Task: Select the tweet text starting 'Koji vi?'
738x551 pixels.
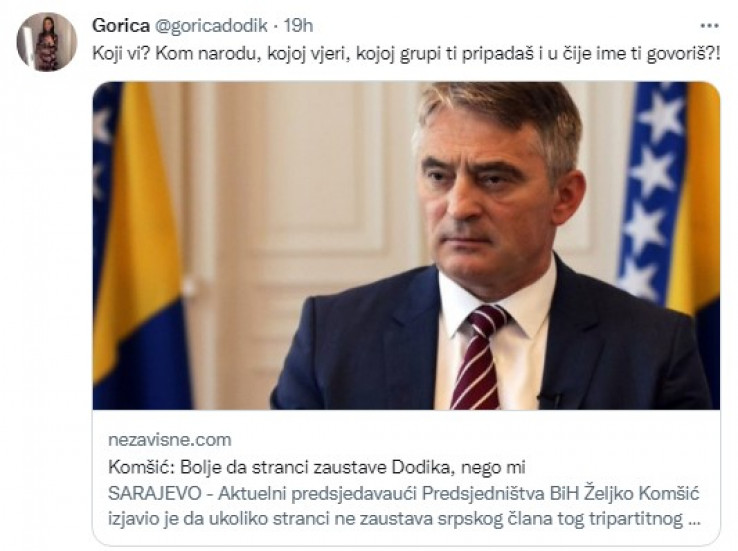Action: (x=406, y=54)
